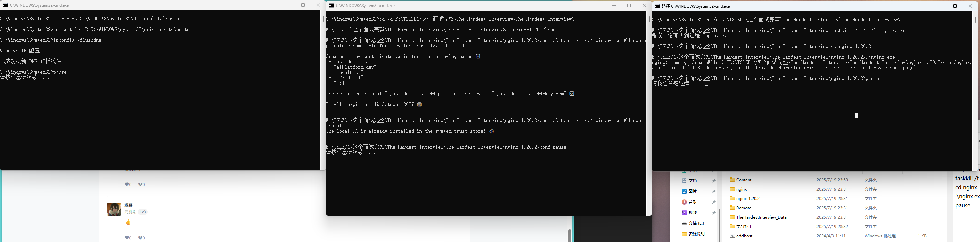Unpin 文档 using its pin icon
980x242 pixels.
(x=714, y=181)
